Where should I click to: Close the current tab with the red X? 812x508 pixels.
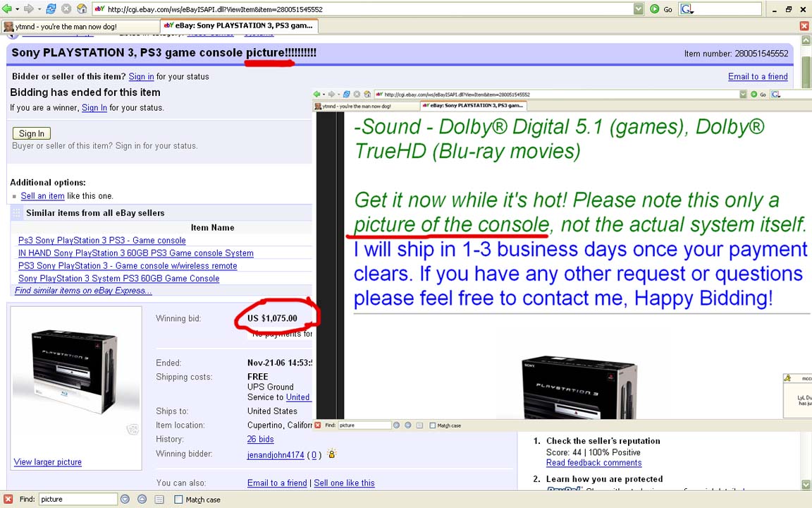[804, 26]
